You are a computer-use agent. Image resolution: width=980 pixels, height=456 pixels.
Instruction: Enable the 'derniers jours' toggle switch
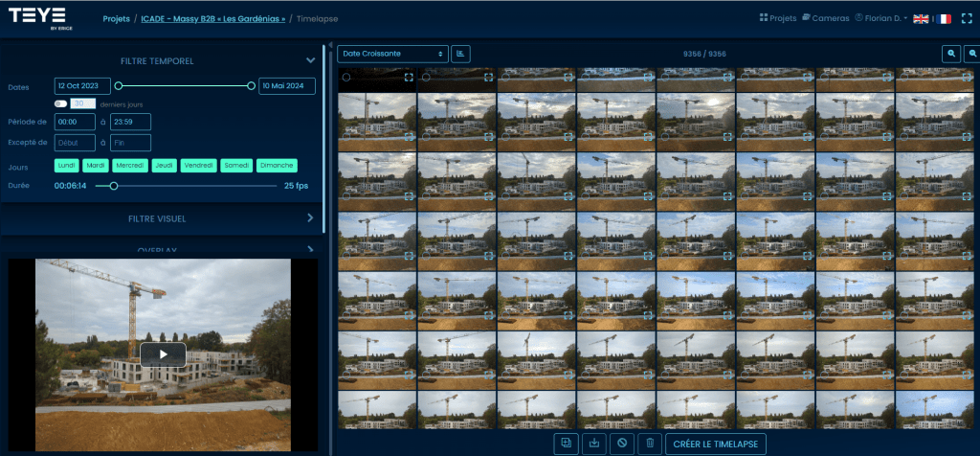(61, 103)
